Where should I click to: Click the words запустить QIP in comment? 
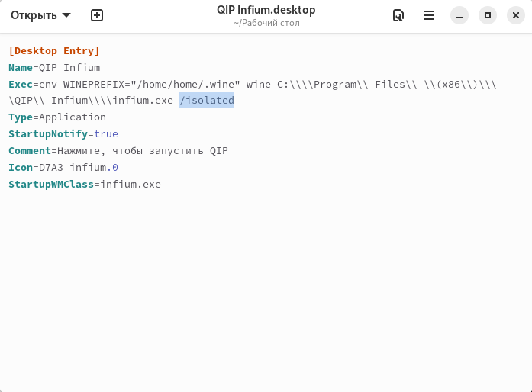189,150
